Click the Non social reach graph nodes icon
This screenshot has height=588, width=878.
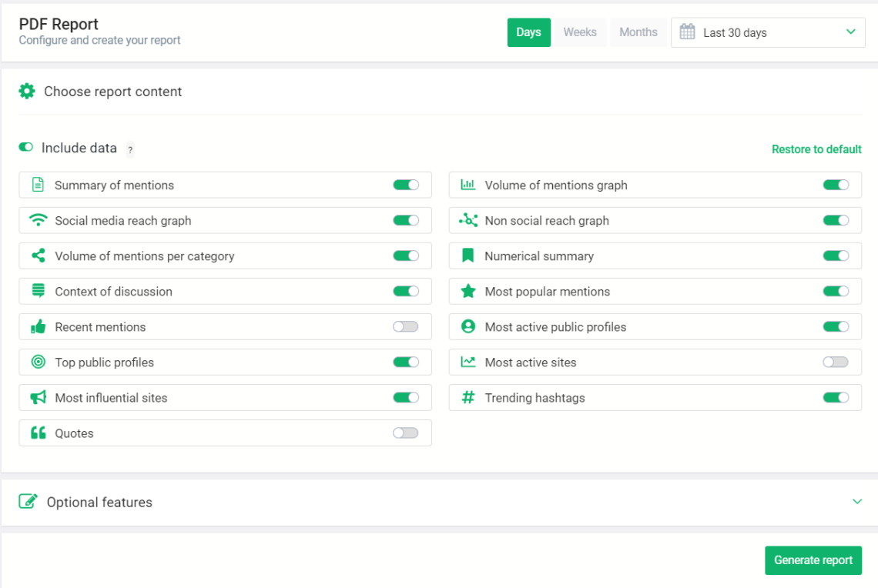click(x=467, y=220)
